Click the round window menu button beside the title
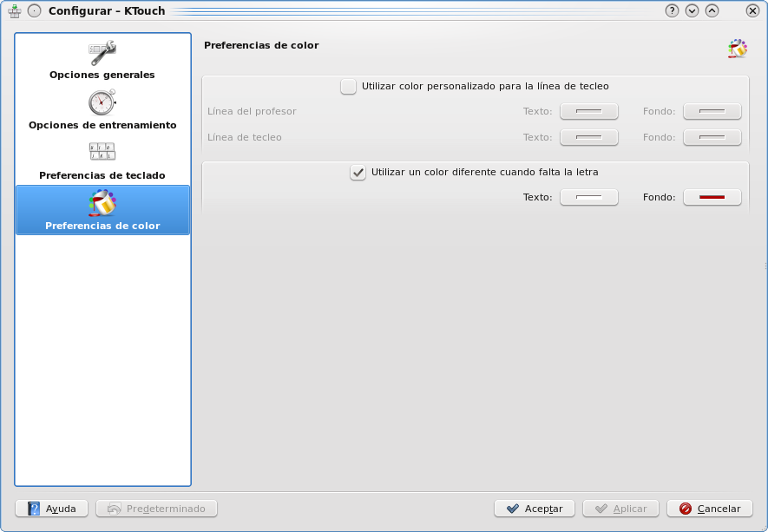The height and width of the screenshot is (532, 768). point(35,10)
